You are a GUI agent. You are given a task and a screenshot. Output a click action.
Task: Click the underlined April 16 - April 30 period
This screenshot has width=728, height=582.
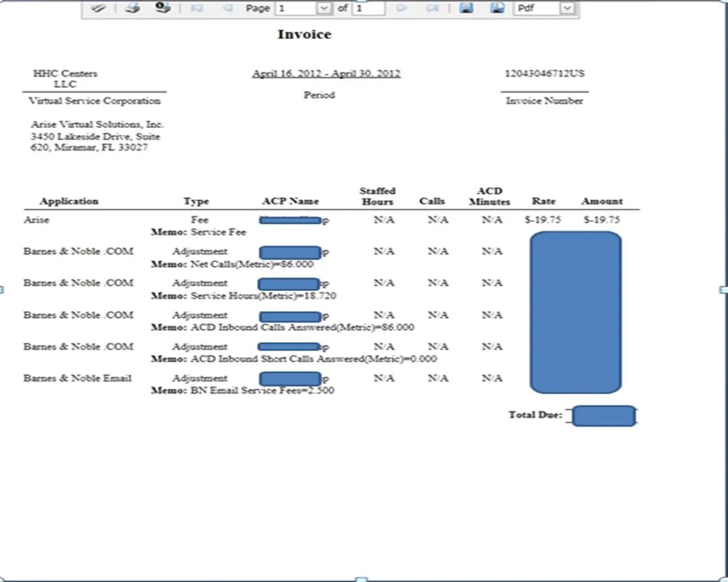[326, 74]
